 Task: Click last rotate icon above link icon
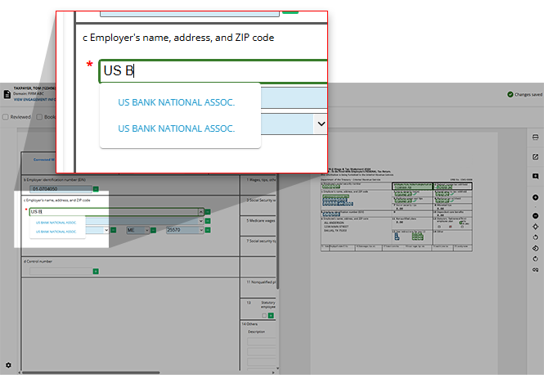535,259
